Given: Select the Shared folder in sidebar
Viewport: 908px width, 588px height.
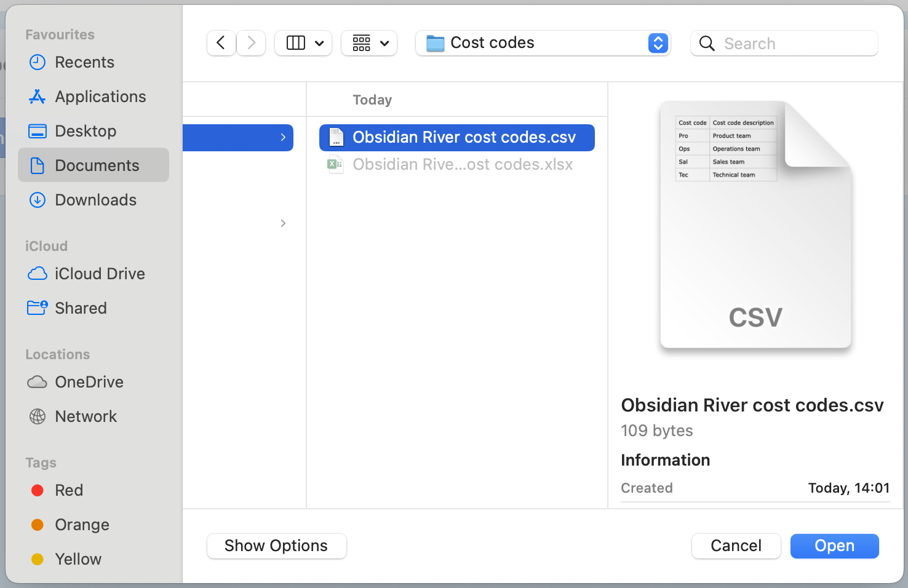Looking at the screenshot, I should [81, 308].
